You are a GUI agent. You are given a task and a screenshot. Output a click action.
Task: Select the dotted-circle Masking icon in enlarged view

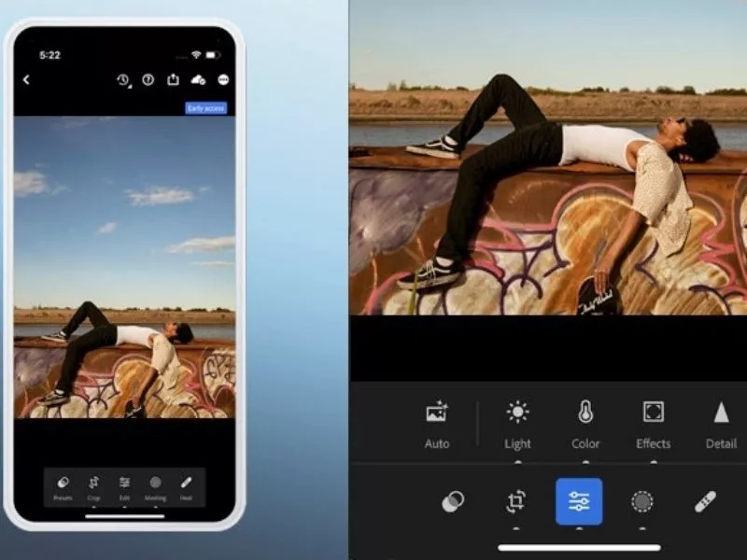[642, 501]
